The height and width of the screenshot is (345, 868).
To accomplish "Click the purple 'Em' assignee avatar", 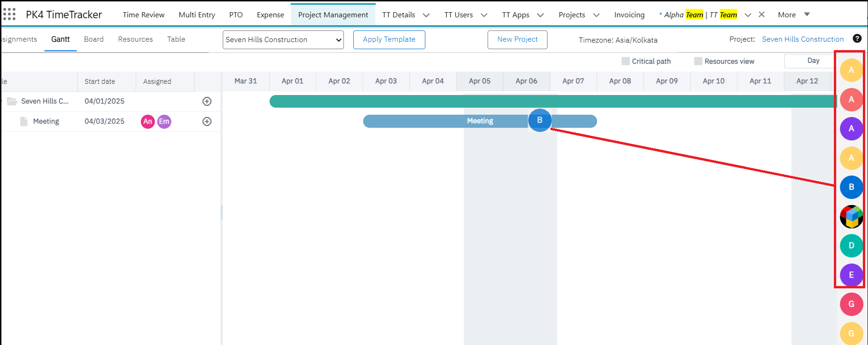I will (x=164, y=121).
